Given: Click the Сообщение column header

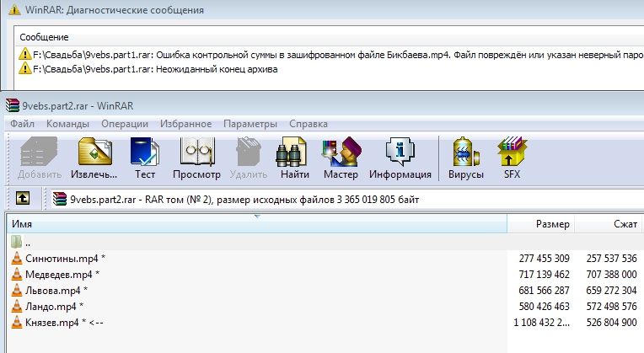Looking at the screenshot, I should (x=44, y=37).
